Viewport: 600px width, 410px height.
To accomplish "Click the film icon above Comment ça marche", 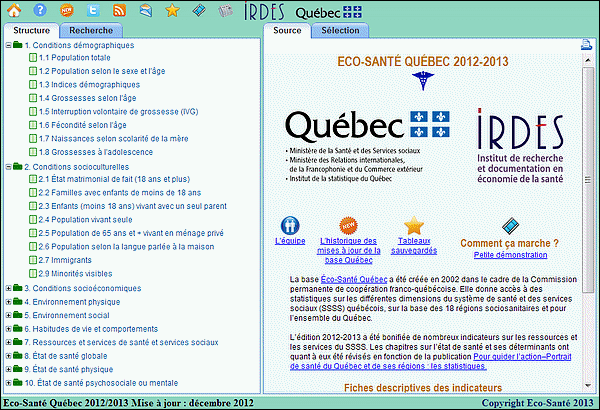I will (x=510, y=225).
